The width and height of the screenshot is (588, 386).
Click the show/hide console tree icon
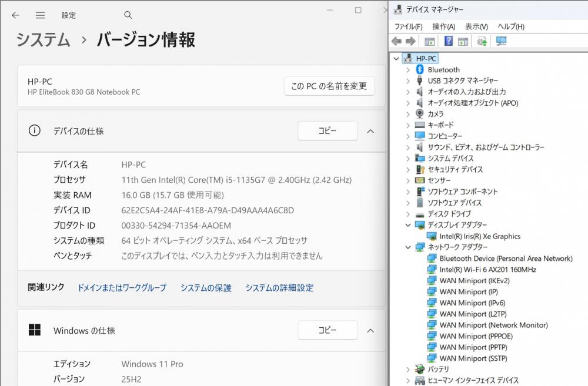click(x=430, y=41)
